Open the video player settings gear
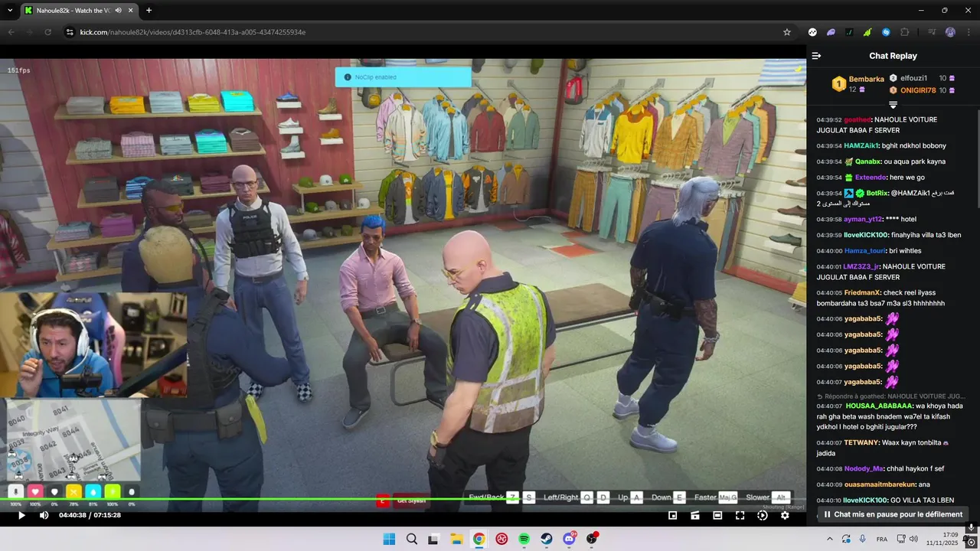 pos(785,516)
